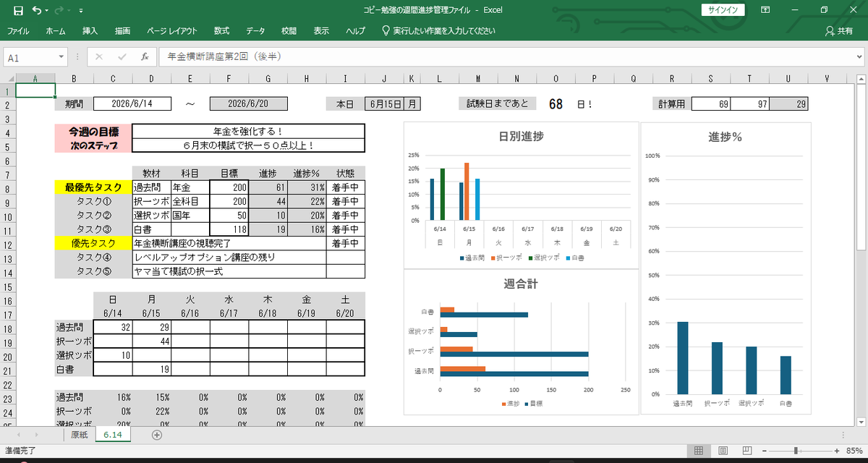Viewport: 868px width, 463px height.
Task: Click the insert function fx icon
Action: tap(145, 56)
